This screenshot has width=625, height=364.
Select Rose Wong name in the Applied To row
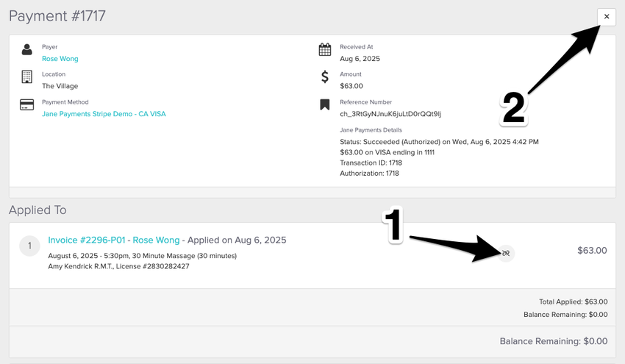pos(156,240)
